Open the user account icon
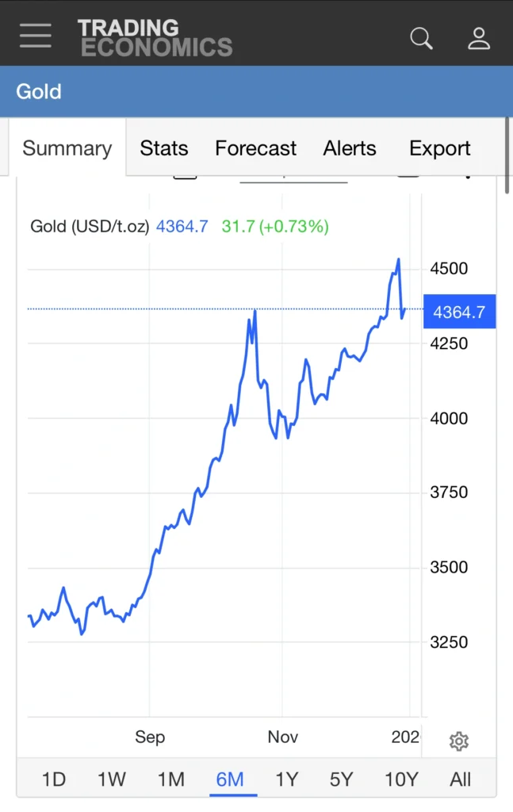Viewport: 513px width, 812px height. pyautogui.click(x=479, y=37)
